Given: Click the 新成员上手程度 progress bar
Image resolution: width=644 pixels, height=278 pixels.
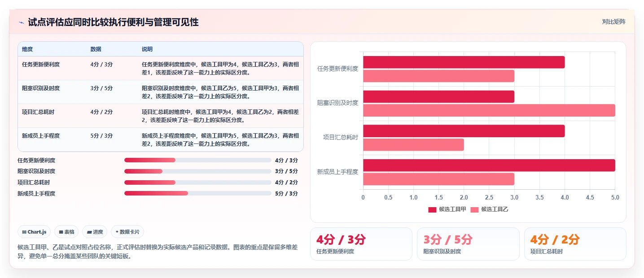Looking at the screenshot, I should [x=198, y=193].
